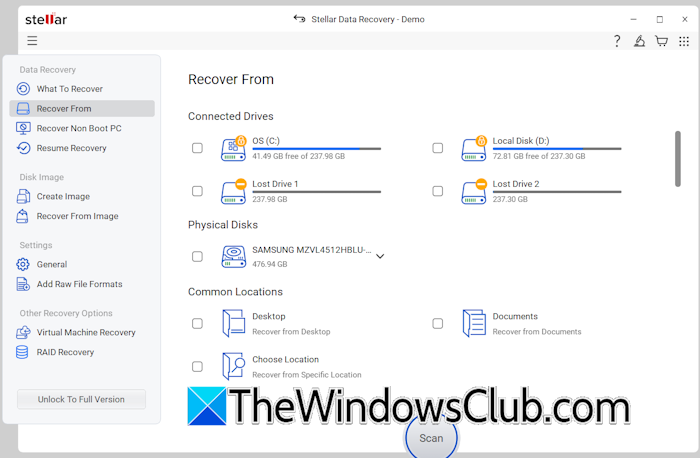The image size is (700, 458).
Task: Click the "72.81 GB free of 237.30 GB" text
Action: click(539, 156)
